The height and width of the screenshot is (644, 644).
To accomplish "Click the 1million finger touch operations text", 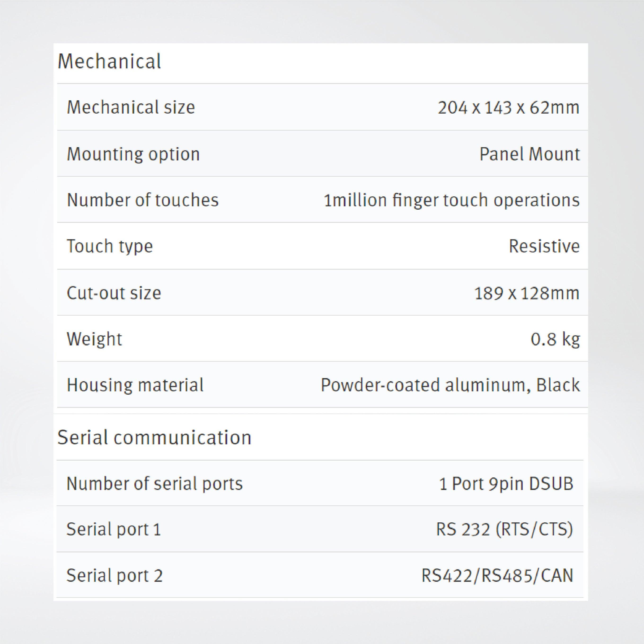I will click(451, 200).
